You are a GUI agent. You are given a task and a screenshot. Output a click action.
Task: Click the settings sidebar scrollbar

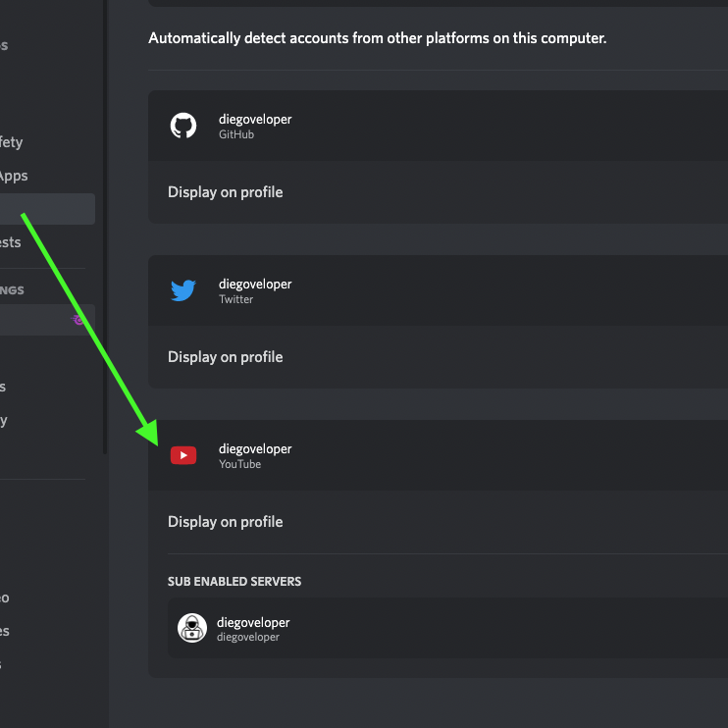[x=104, y=294]
